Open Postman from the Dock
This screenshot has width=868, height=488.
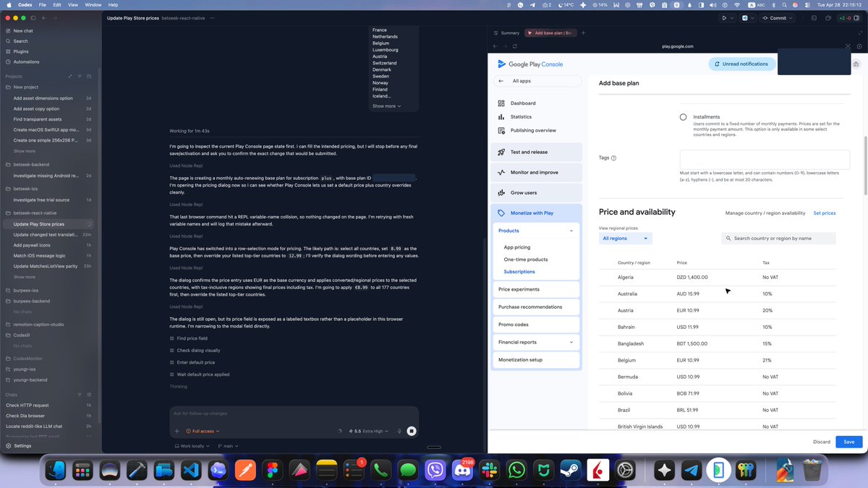pos(244,471)
